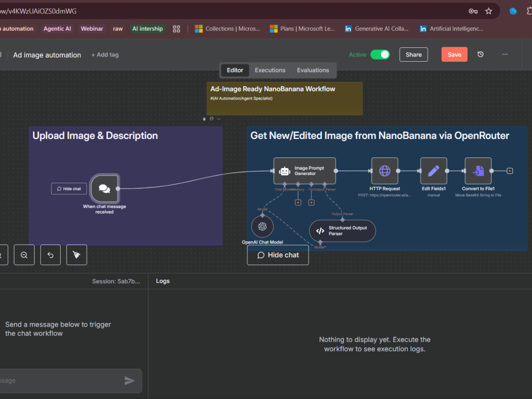Open sticky note color picker icon

click(x=211, y=119)
